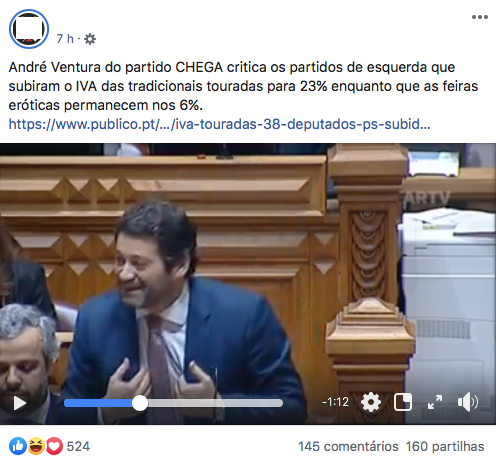View the 524 reactions list
The width and height of the screenshot is (496, 463).
coord(78,447)
